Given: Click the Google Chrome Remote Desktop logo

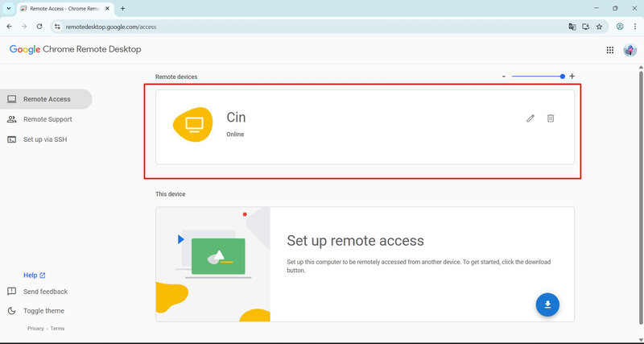Looking at the screenshot, I should [x=75, y=49].
